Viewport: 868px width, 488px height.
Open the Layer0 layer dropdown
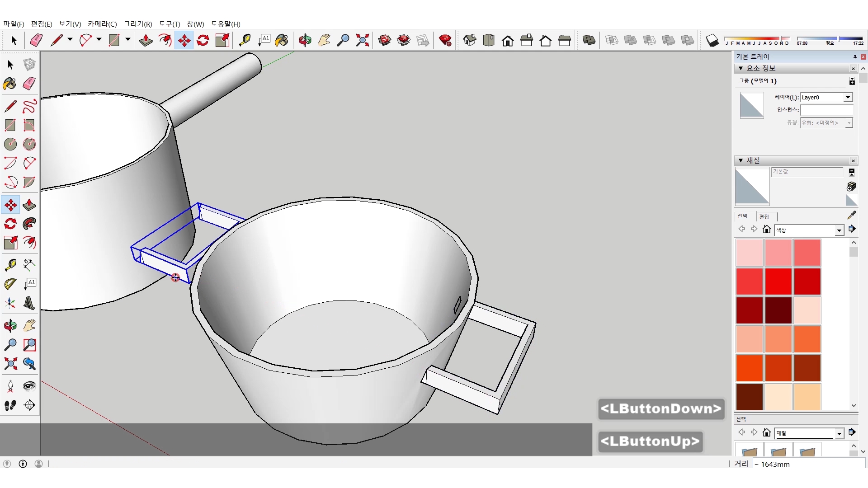coord(848,97)
